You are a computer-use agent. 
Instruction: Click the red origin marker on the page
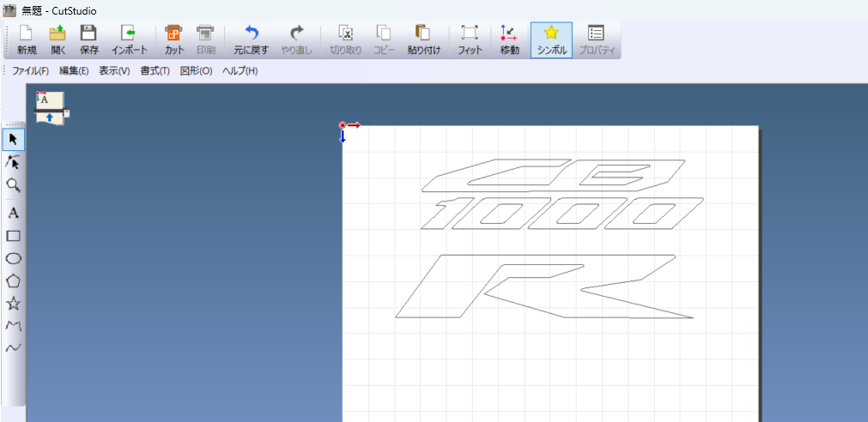coord(343,125)
